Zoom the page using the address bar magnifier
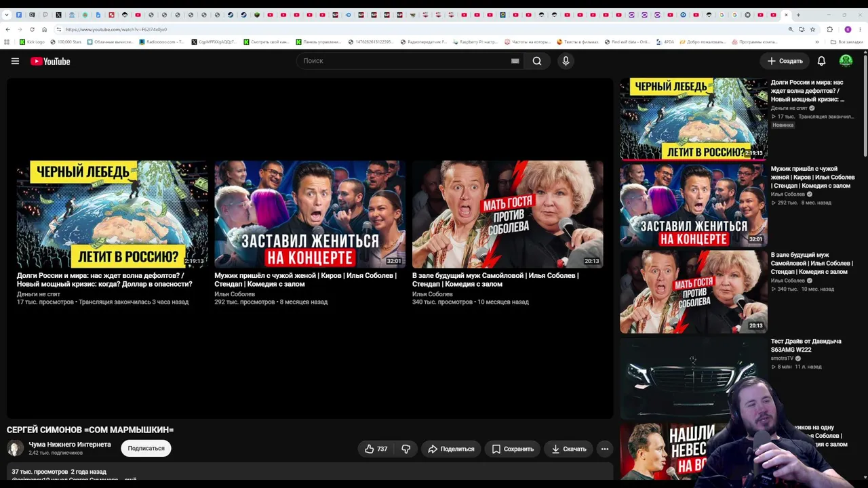Viewport: 868px width, 488px height. pos(791,29)
